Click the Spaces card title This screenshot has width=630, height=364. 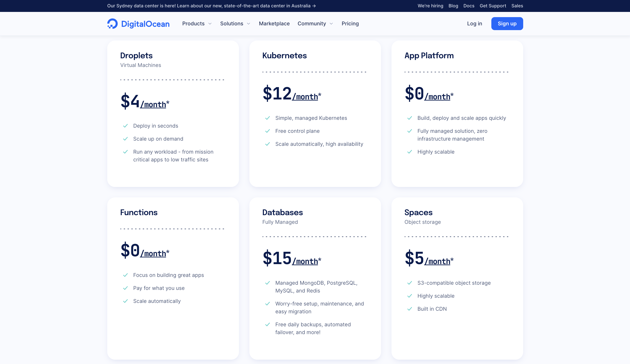click(418, 213)
